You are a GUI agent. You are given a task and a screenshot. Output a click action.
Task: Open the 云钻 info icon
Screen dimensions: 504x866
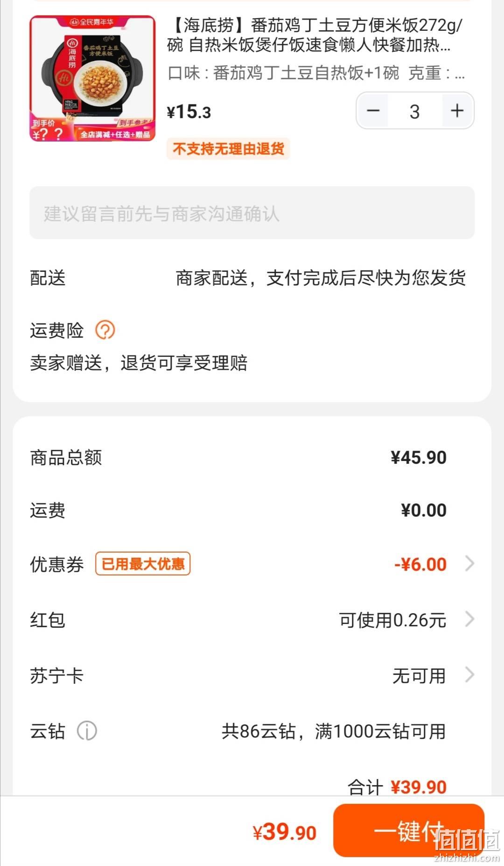point(87,731)
